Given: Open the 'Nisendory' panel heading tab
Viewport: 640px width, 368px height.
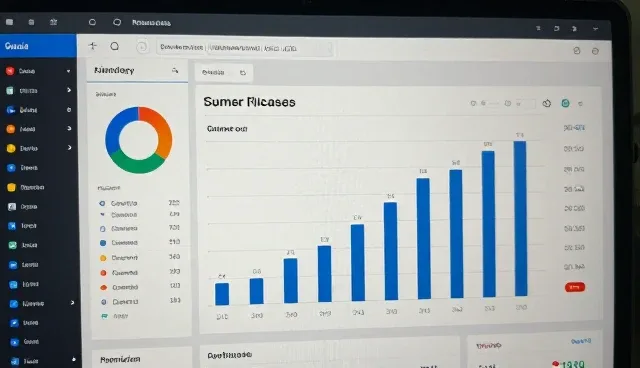Looking at the screenshot, I should pos(114,70).
